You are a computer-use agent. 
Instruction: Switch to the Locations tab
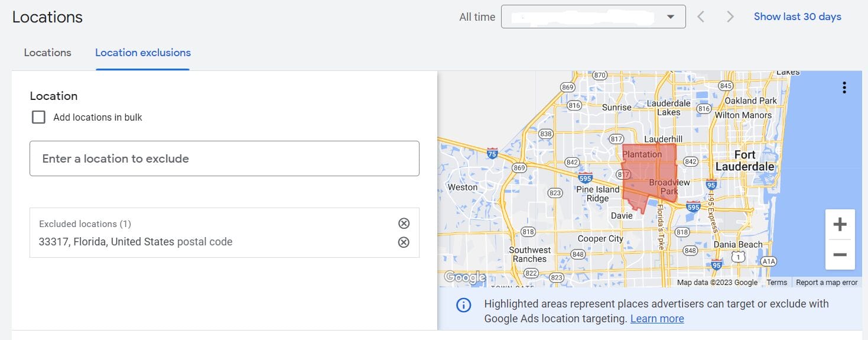click(47, 53)
